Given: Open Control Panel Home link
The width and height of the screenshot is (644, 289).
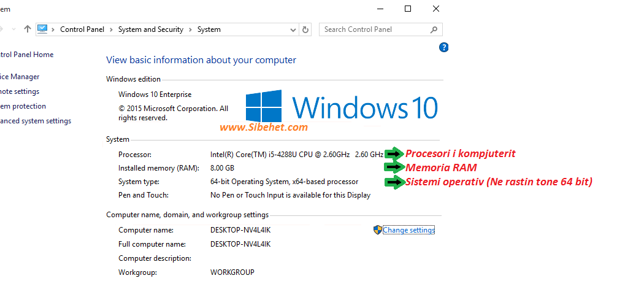Looking at the screenshot, I should (26, 54).
